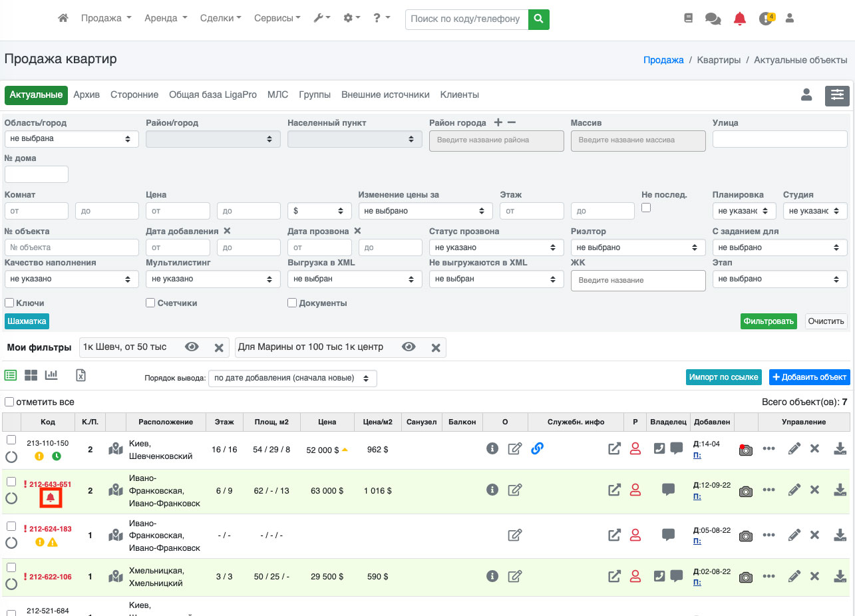Click the Фильтровать button
This screenshot has height=616, width=855.
pyautogui.click(x=769, y=321)
